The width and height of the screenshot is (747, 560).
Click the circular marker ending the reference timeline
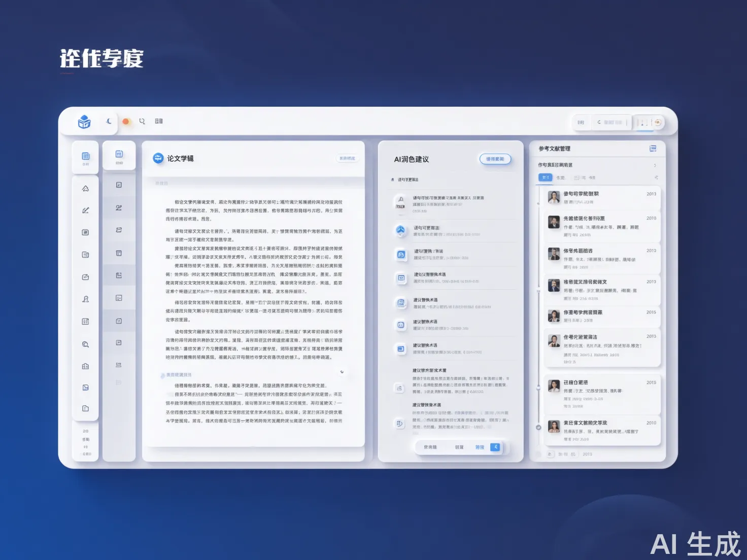[x=538, y=427]
